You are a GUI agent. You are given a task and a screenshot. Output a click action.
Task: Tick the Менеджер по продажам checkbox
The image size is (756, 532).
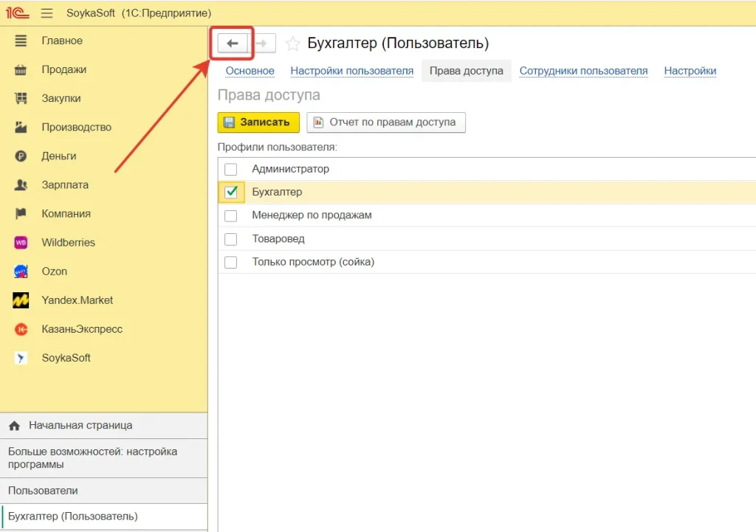click(x=231, y=216)
